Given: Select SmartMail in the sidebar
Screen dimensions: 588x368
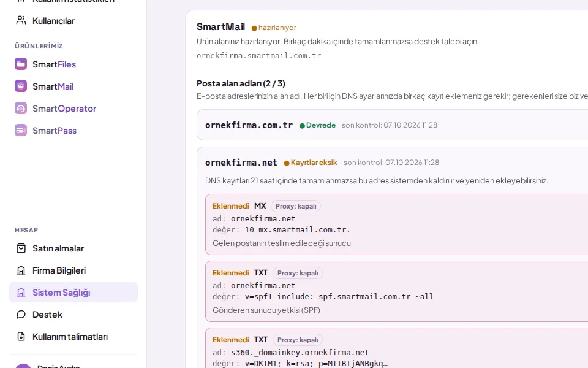Looking at the screenshot, I should click(x=53, y=86).
